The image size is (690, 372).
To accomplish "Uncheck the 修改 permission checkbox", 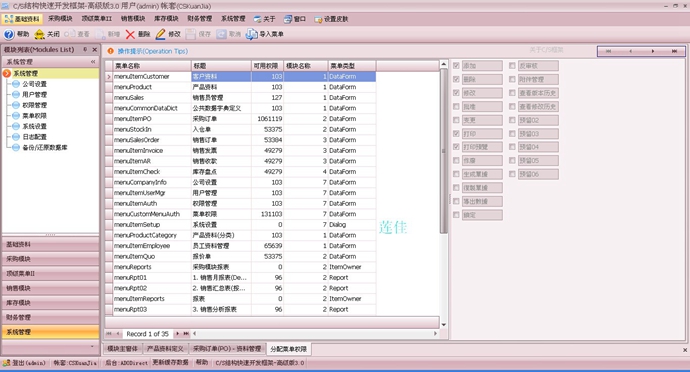I will [x=456, y=93].
